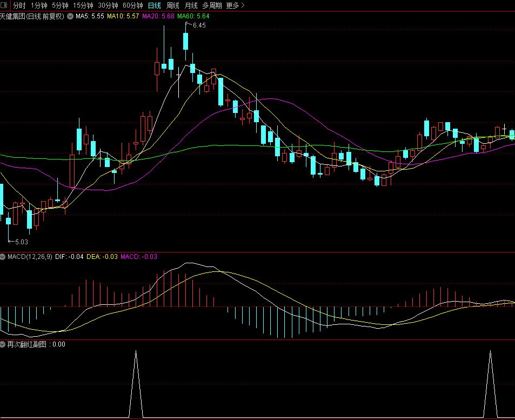The image size is (515, 420).
Task: Select the 5分钟 period tab
Action: (x=60, y=5)
